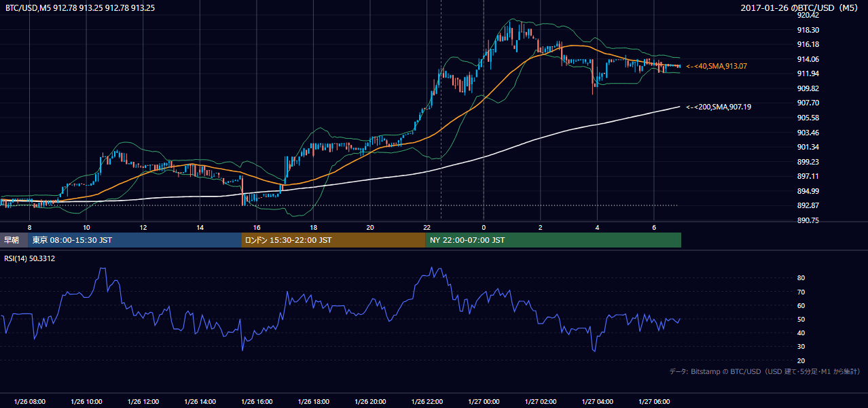Click bottom time label 1/26 12:00
The image size is (868, 408).
point(143,402)
